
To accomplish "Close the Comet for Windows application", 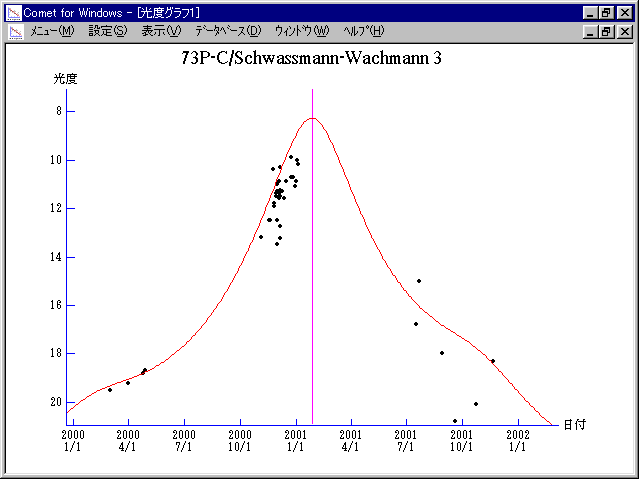I will click(624, 12).
